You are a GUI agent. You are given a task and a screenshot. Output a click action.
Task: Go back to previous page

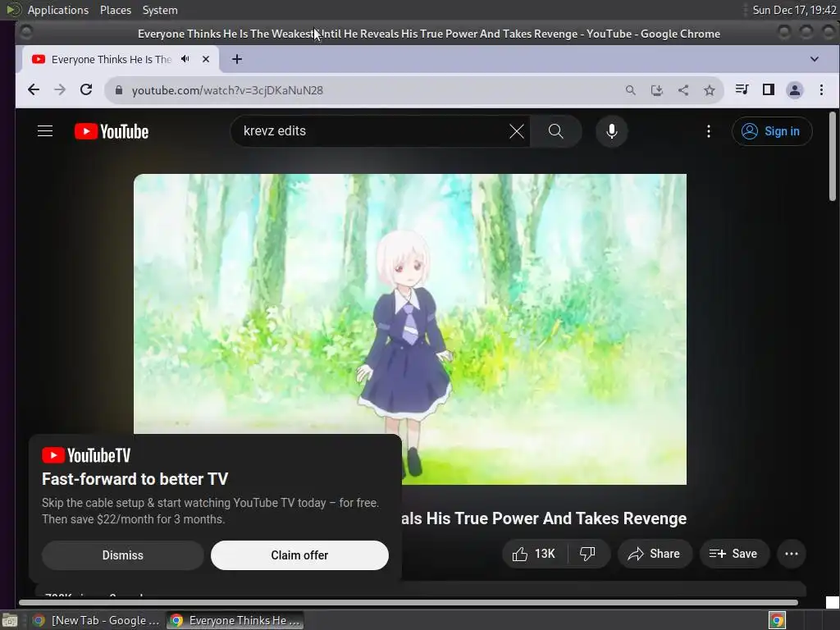pyautogui.click(x=33, y=90)
